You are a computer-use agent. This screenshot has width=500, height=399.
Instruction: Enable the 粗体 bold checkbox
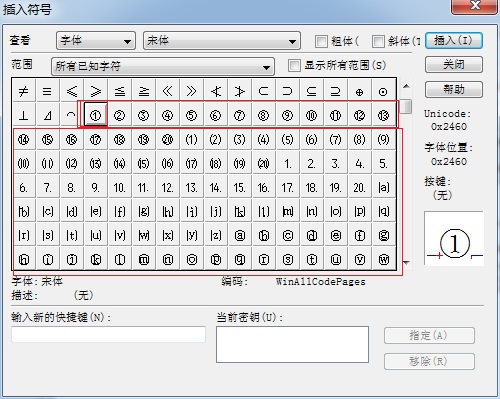pos(321,41)
